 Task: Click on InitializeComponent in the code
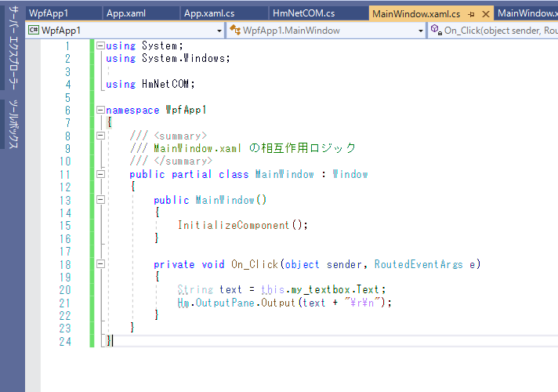234,225
